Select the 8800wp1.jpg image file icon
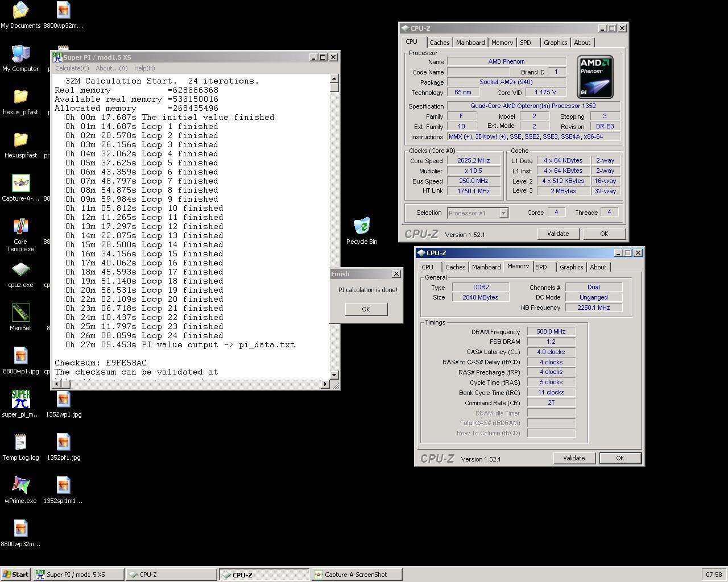 pos(20,360)
